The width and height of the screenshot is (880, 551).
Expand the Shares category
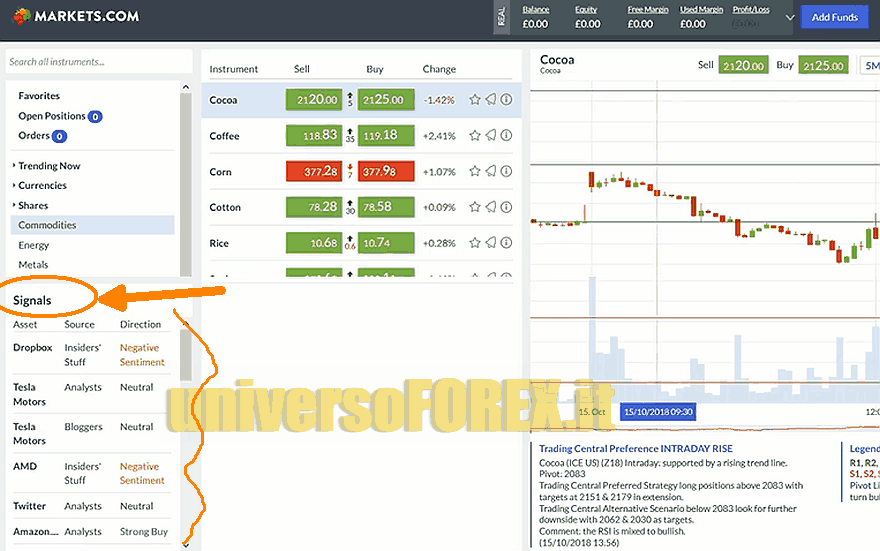[33, 206]
